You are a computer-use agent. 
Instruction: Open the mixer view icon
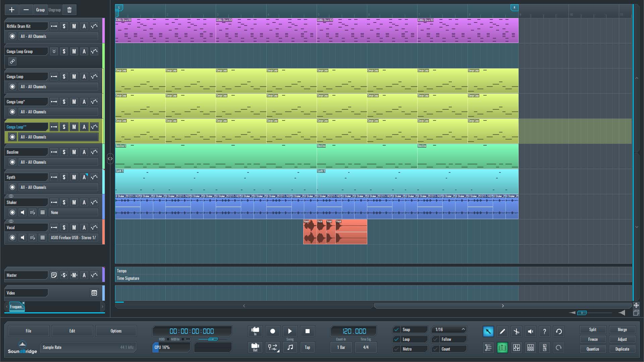(530, 348)
